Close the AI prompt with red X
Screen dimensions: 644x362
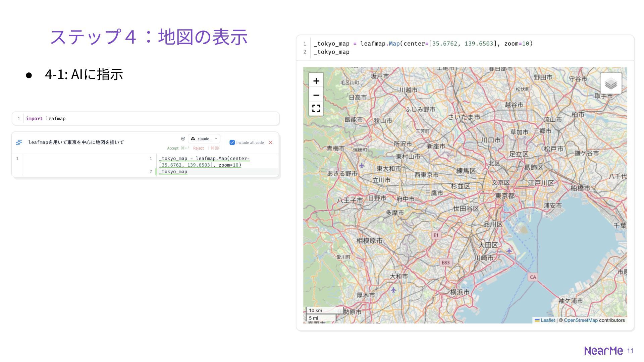(270, 142)
